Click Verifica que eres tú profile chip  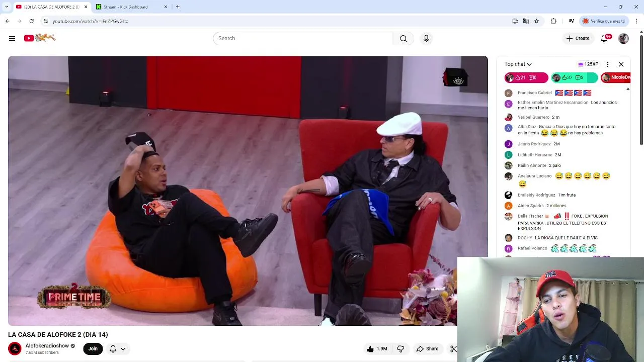click(604, 21)
